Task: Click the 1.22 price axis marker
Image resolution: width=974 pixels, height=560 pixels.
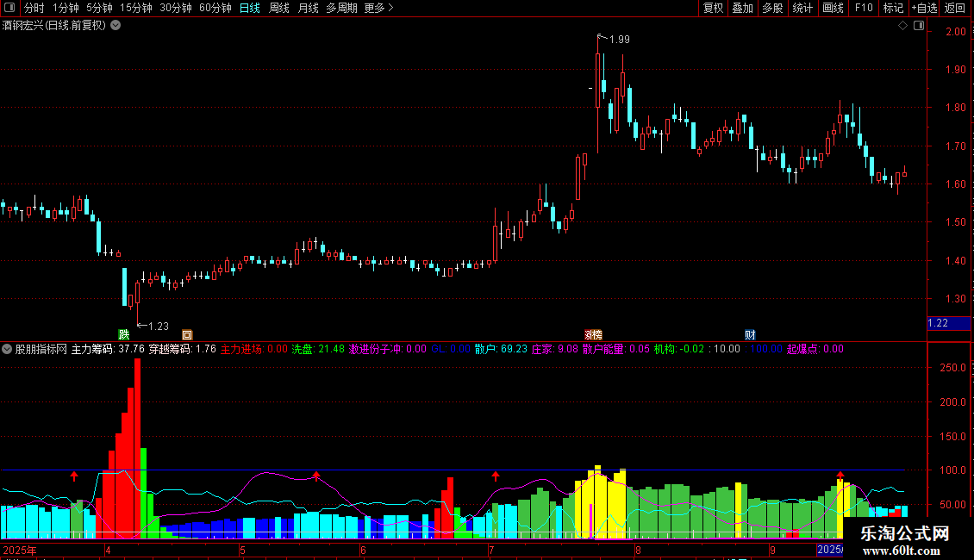Action: pos(948,323)
